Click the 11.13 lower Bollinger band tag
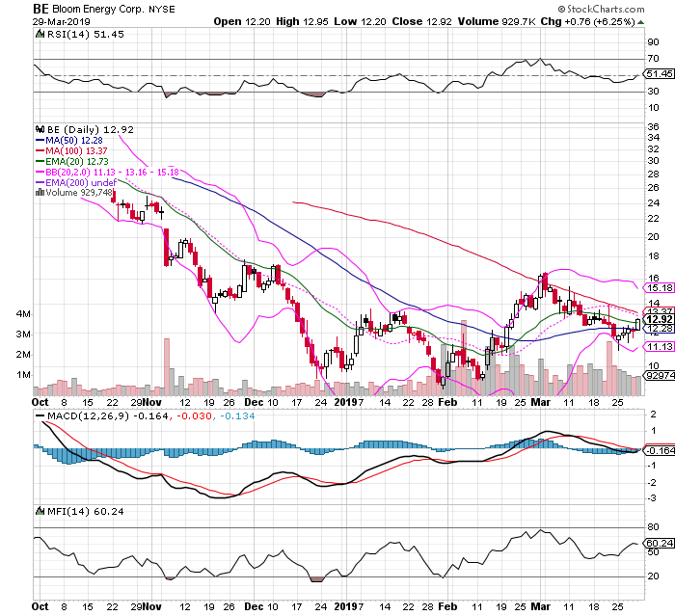The width and height of the screenshot is (675, 616). pos(659,346)
